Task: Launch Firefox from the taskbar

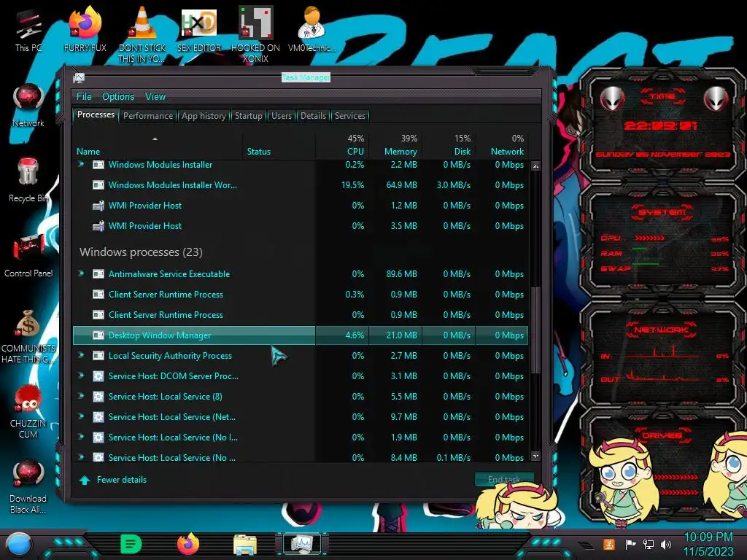Action: coord(188,544)
